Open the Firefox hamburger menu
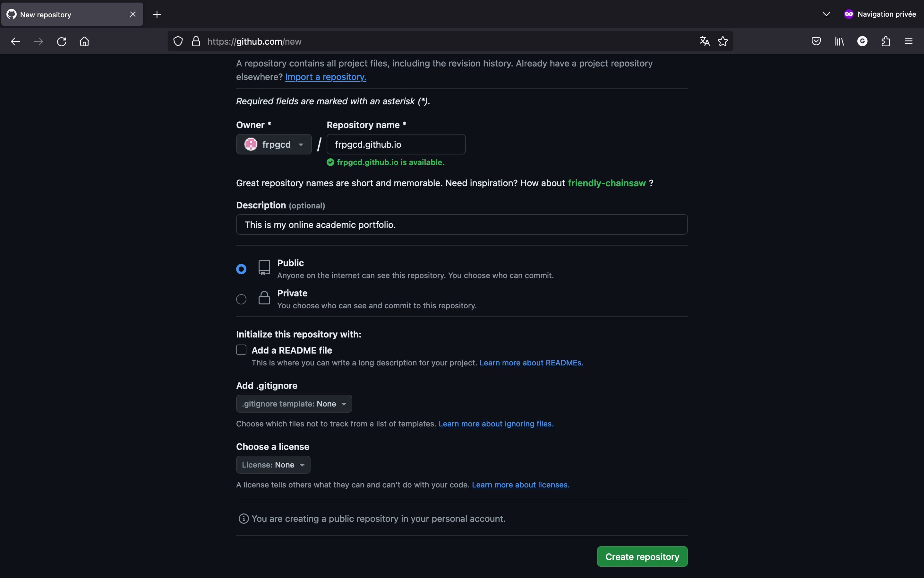The height and width of the screenshot is (578, 924). click(908, 41)
